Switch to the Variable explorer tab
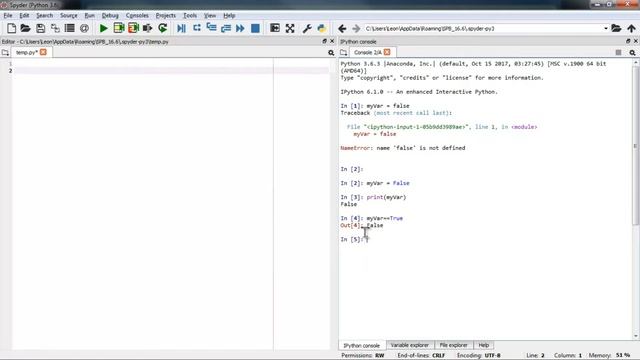640x360 pixels. 409,345
